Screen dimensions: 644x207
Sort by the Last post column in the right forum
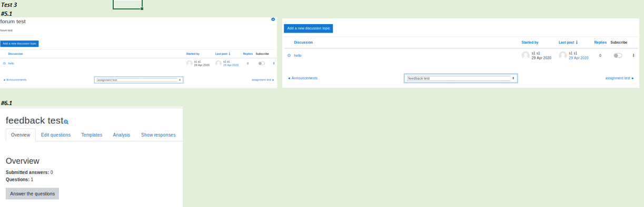568,42
